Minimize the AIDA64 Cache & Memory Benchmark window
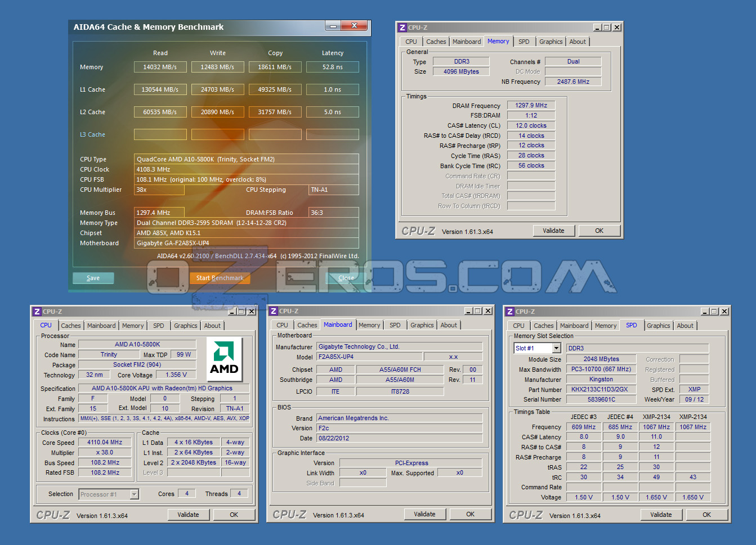The width and height of the screenshot is (756, 545). pos(333,26)
